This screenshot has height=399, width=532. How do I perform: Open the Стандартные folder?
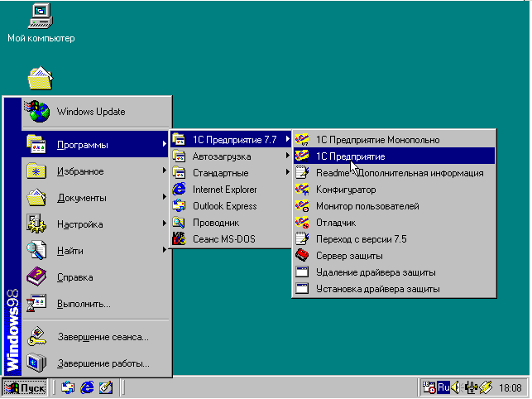231,173
